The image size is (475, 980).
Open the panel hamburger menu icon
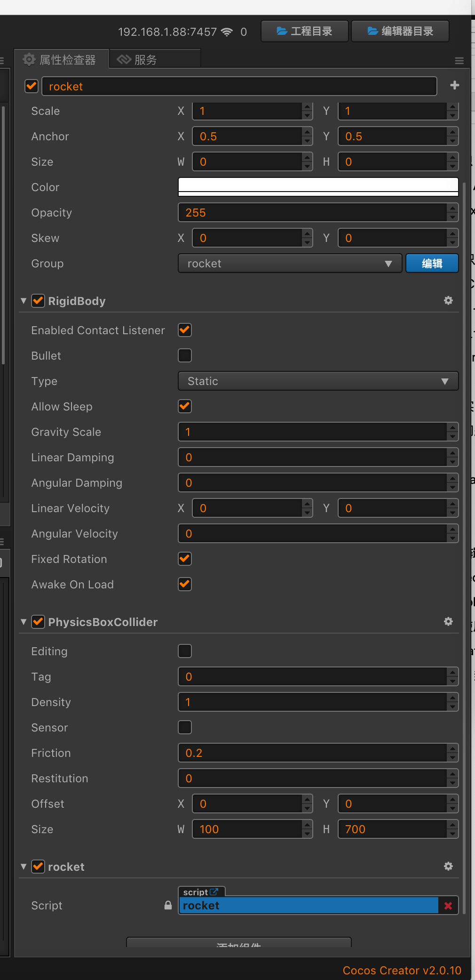pos(459,61)
